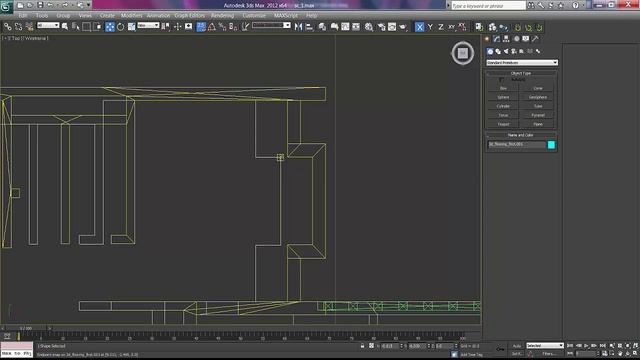
Task: Open the named selection sets dropdown
Action: click(x=271, y=25)
